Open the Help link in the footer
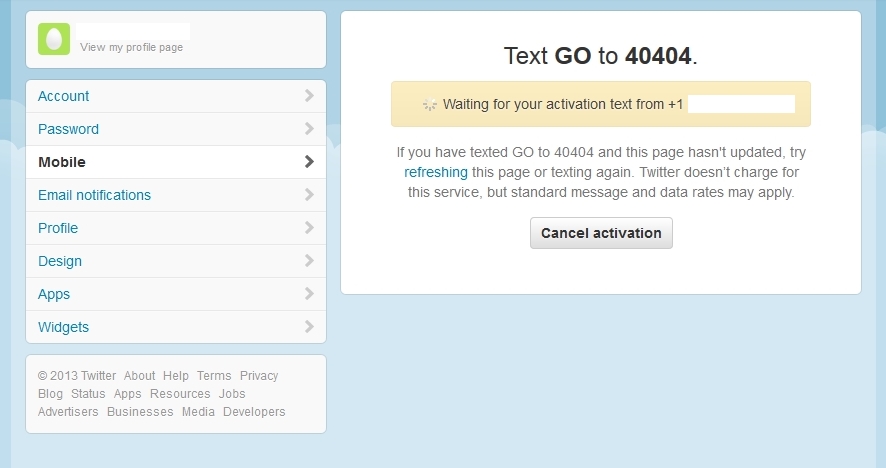The height and width of the screenshot is (468, 886). (176, 376)
